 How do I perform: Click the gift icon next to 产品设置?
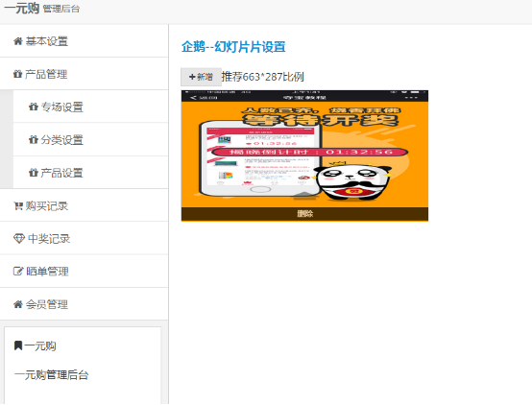(34, 173)
